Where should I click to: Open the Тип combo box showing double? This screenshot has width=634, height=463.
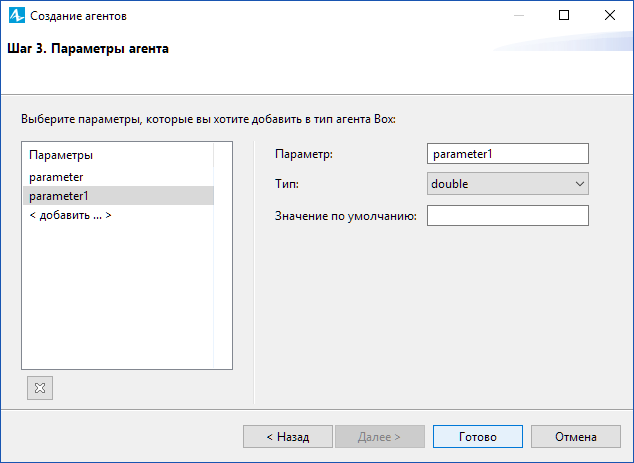[x=508, y=184]
